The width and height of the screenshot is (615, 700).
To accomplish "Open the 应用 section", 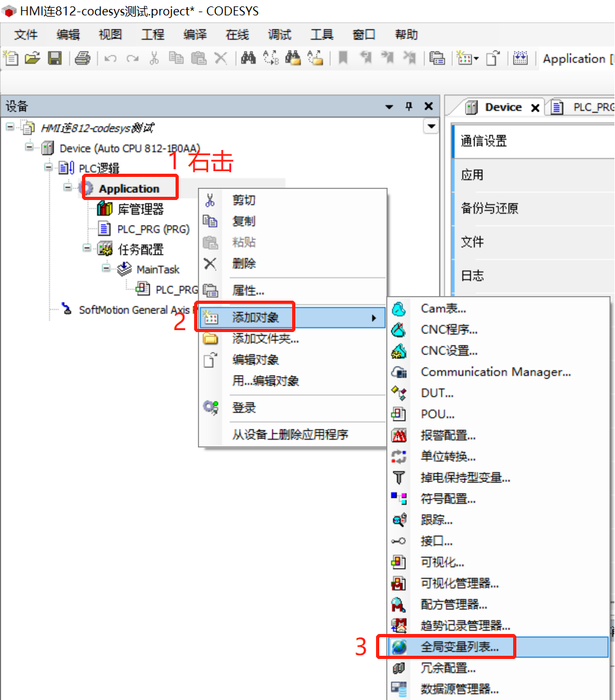I will click(534, 175).
